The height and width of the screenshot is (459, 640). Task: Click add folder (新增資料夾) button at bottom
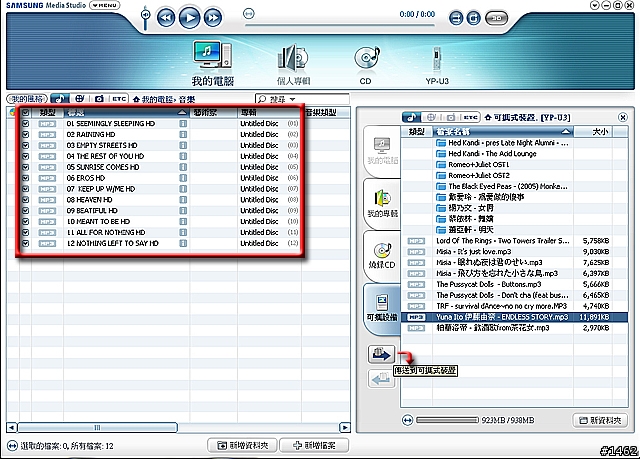pyautogui.click(x=242, y=446)
